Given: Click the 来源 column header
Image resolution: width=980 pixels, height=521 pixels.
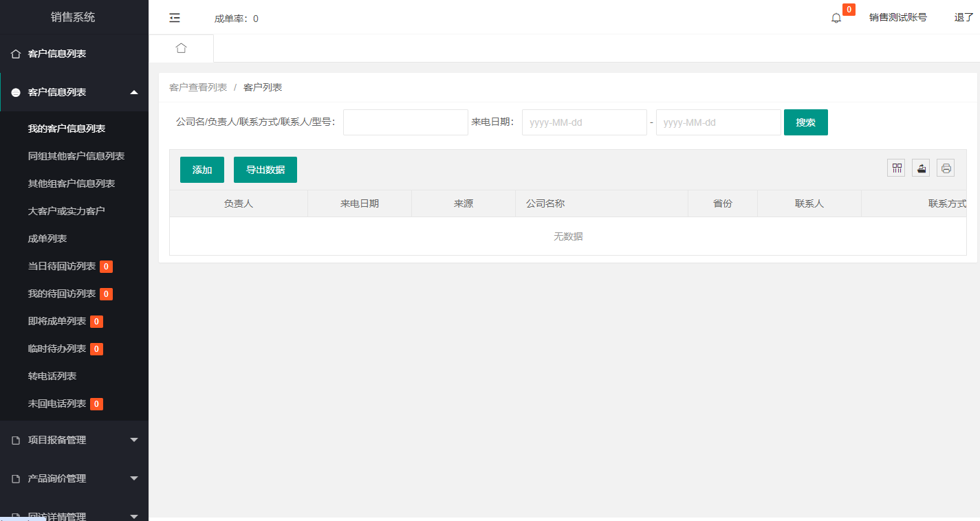Looking at the screenshot, I should click(x=464, y=203).
